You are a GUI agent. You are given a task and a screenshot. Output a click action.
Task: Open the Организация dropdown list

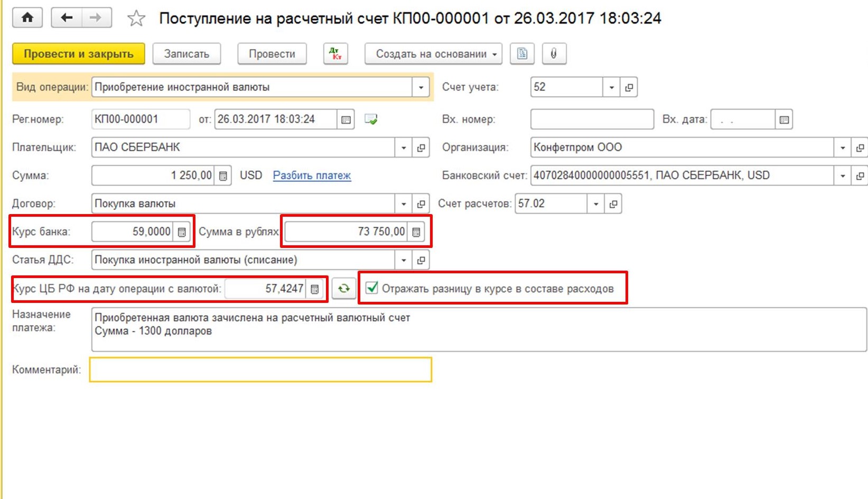coord(843,147)
